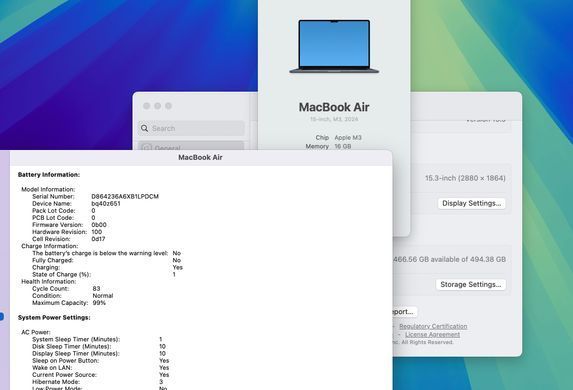
Task: Click the Pack Lot Code label
Action: [54, 211]
